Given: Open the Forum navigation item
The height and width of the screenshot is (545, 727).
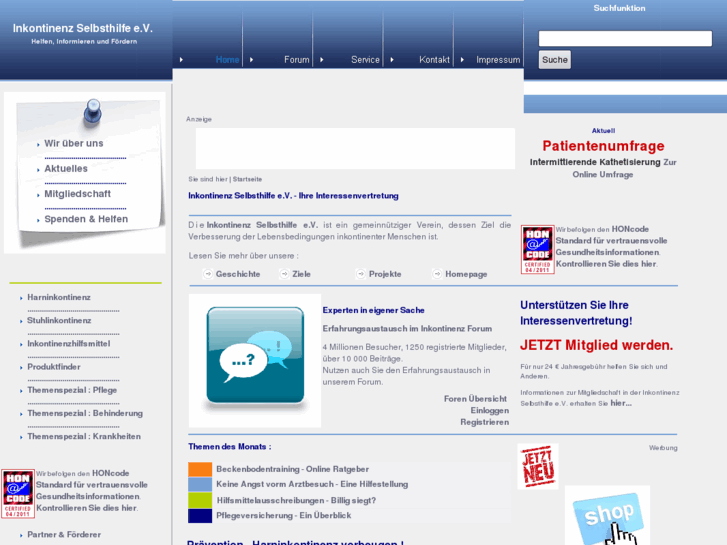Looking at the screenshot, I should tap(297, 60).
